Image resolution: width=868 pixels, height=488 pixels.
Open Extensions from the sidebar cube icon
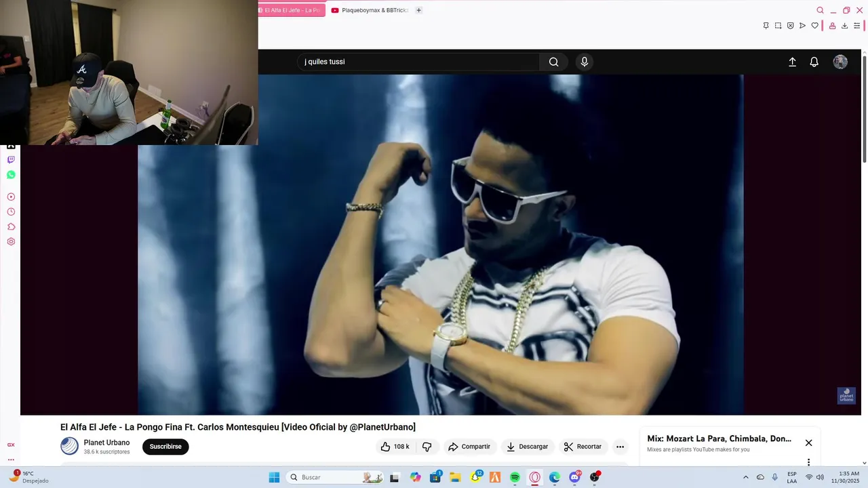point(11,226)
